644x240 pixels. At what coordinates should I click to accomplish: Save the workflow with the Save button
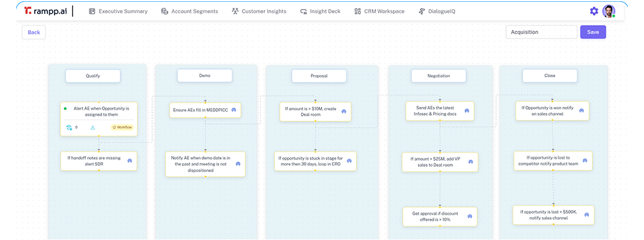[x=592, y=32]
